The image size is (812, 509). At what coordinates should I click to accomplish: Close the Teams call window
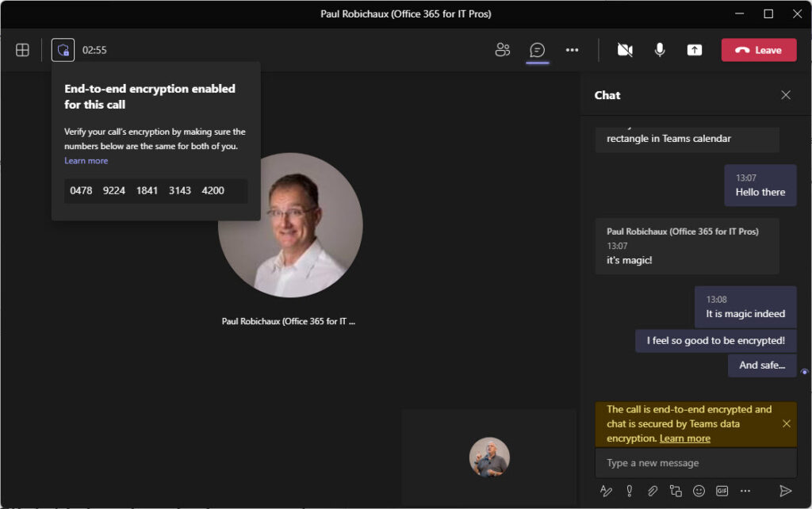[x=798, y=13]
